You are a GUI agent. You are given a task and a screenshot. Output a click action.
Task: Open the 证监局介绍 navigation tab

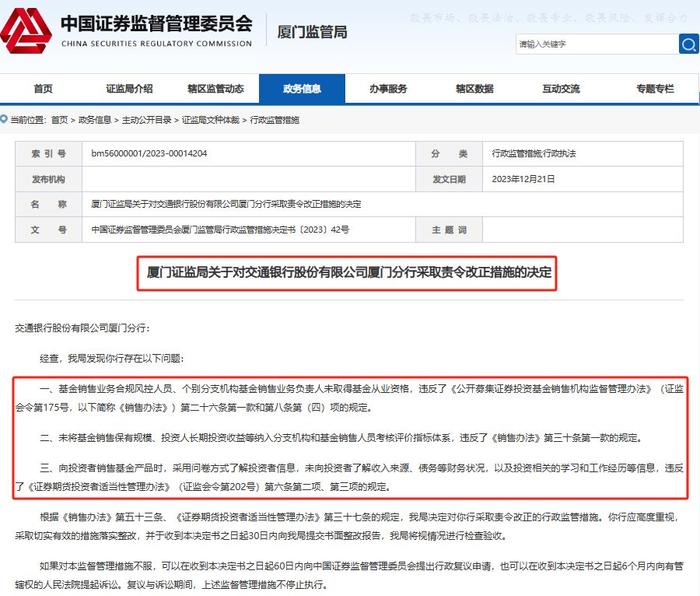129,89
